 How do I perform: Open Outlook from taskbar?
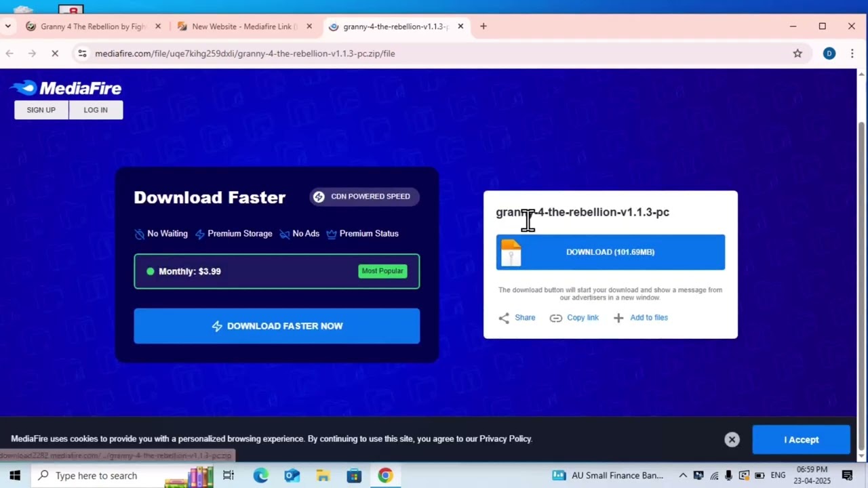[292, 475]
